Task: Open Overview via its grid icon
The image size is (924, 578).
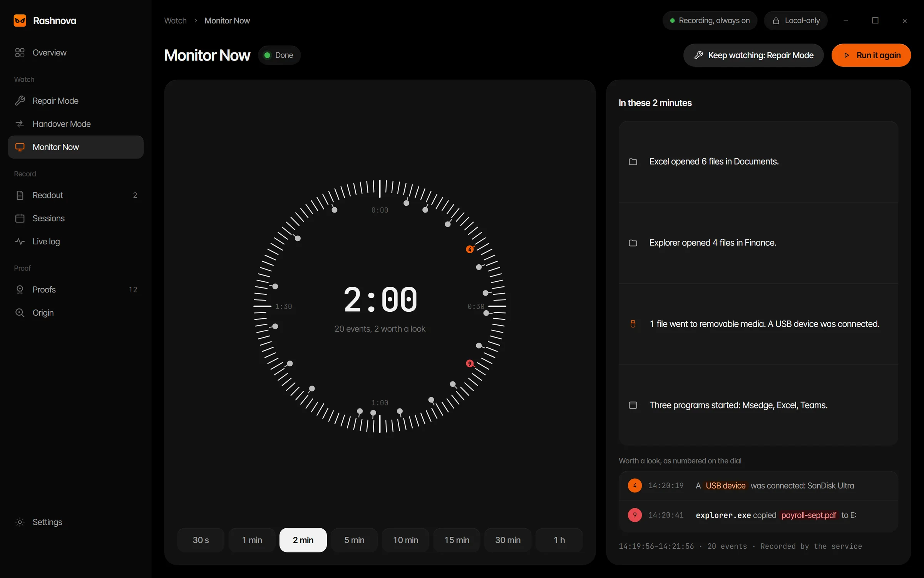Action: [20, 53]
